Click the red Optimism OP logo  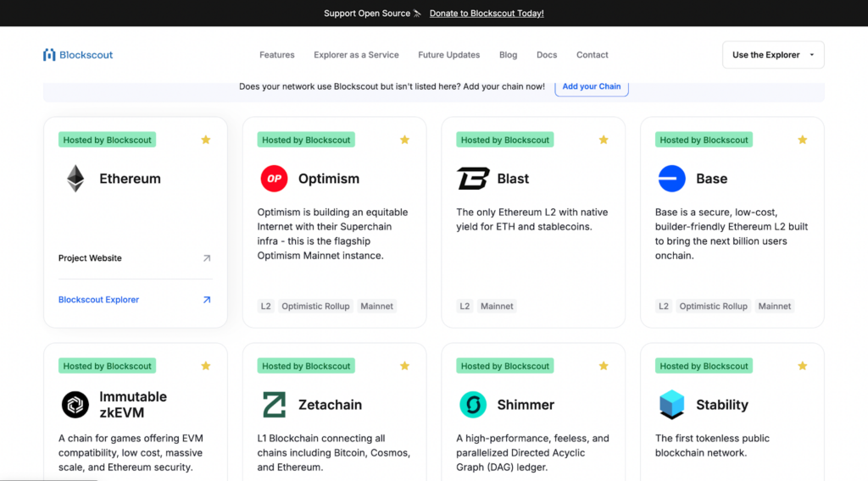pyautogui.click(x=274, y=179)
